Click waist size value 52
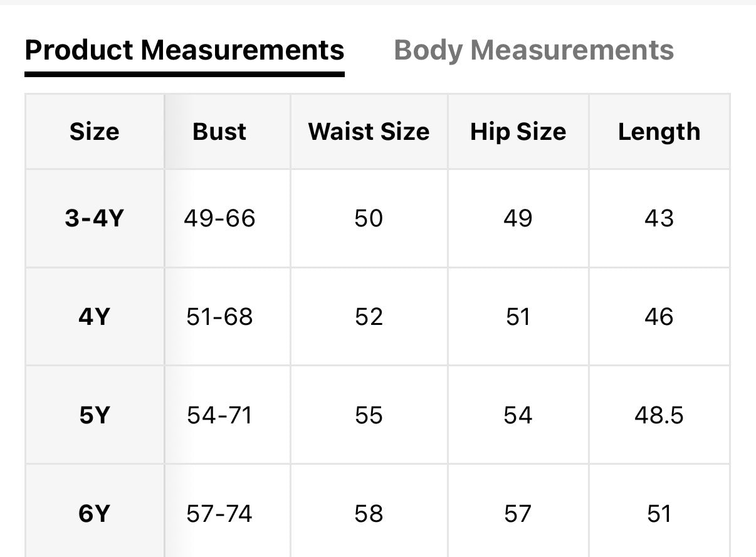Viewport: 756px width, 557px height. click(369, 317)
